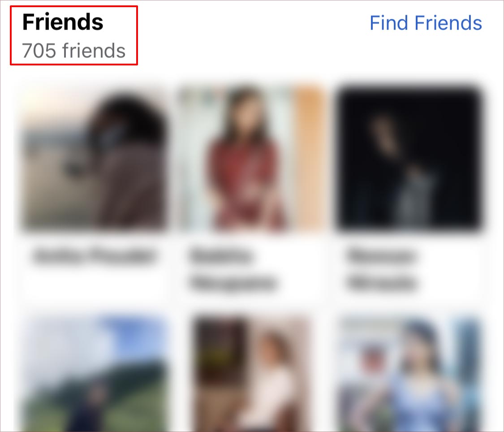The height and width of the screenshot is (432, 504).
Task: Click second line of the red-dress friend's name
Action: click(233, 283)
